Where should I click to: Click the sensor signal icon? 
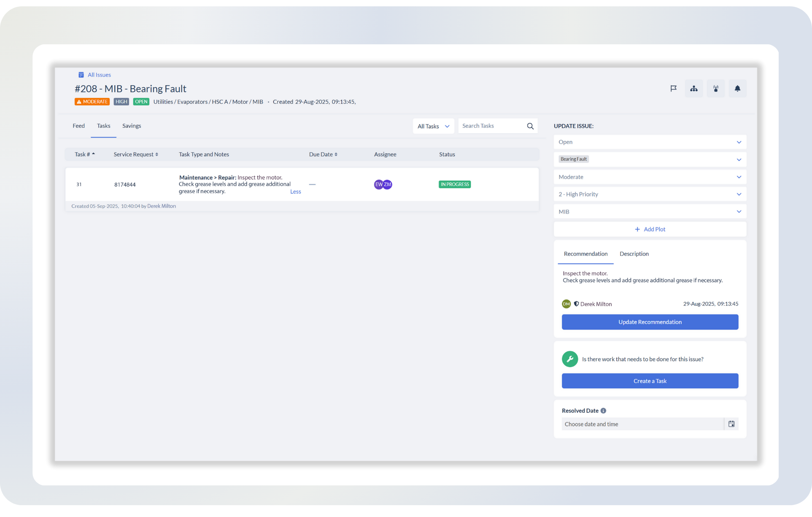pos(716,89)
